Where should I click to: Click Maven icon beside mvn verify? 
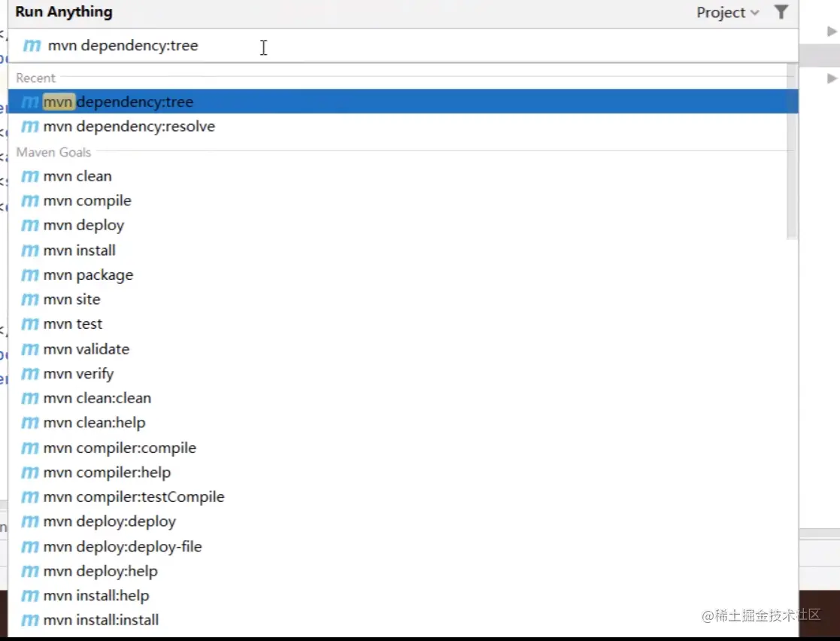tap(29, 374)
